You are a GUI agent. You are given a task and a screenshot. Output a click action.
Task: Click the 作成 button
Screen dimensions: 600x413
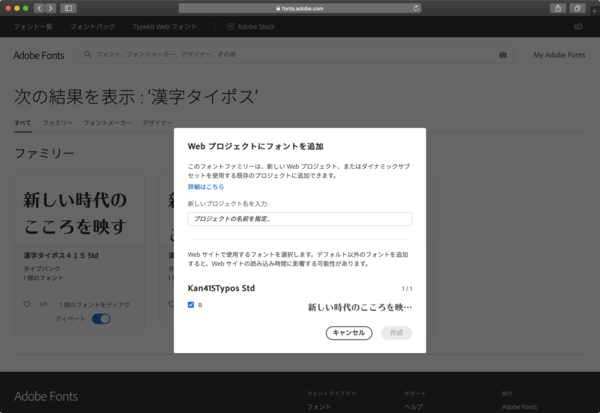396,333
